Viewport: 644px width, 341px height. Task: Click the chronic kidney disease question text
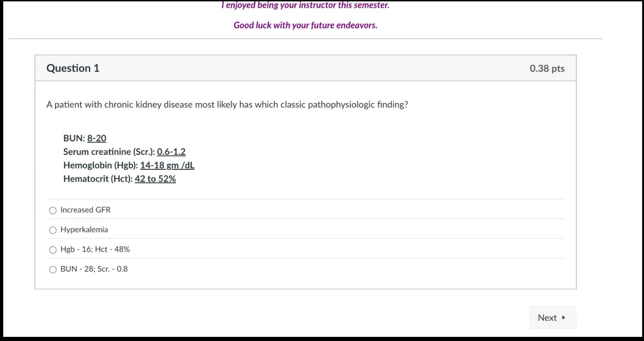click(227, 104)
